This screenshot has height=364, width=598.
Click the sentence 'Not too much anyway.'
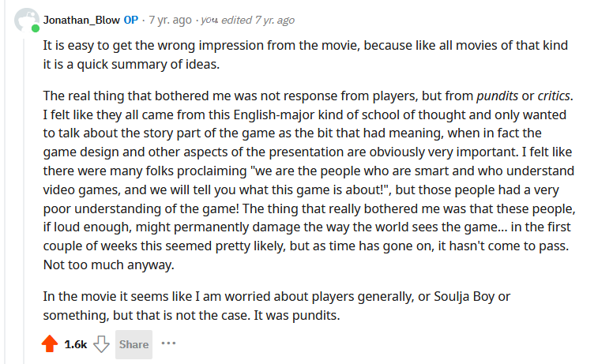(109, 265)
